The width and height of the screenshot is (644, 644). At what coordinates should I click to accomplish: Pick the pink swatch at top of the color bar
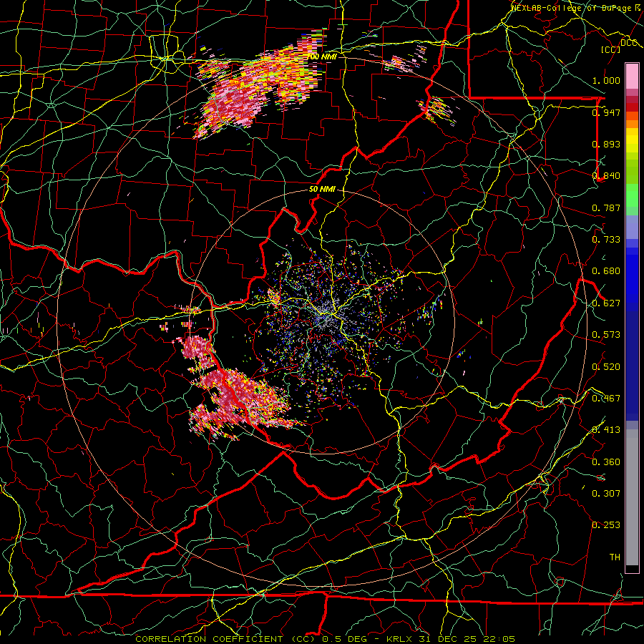click(632, 76)
